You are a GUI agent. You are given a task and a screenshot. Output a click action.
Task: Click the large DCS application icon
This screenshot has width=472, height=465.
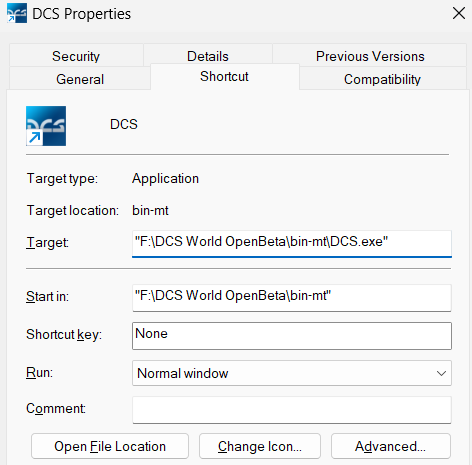click(x=46, y=126)
